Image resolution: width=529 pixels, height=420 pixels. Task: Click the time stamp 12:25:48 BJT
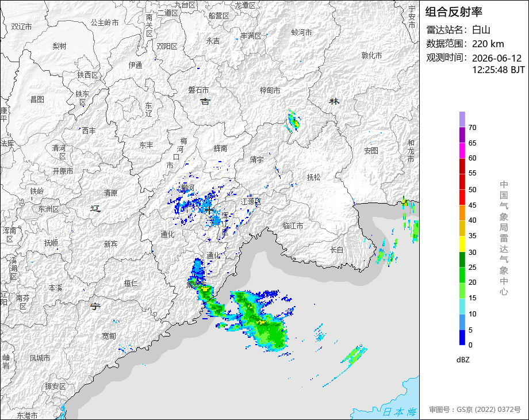click(499, 70)
